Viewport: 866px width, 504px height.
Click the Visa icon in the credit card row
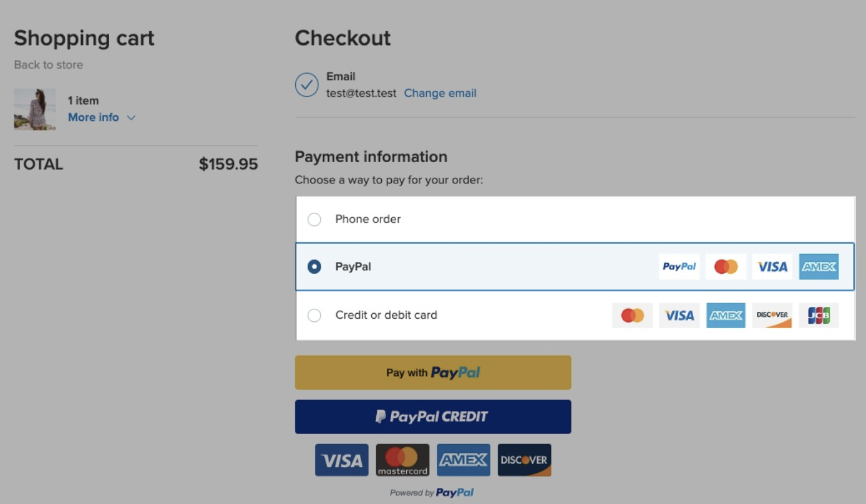point(679,315)
